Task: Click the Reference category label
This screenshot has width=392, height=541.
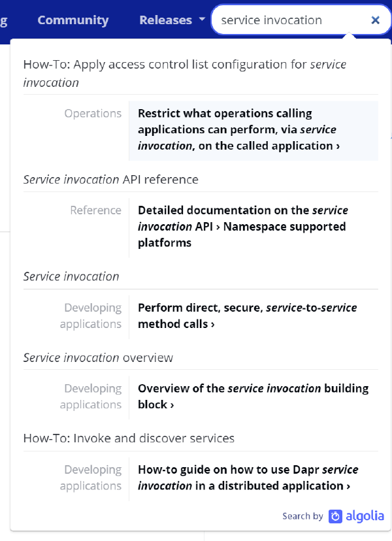Action: click(95, 210)
